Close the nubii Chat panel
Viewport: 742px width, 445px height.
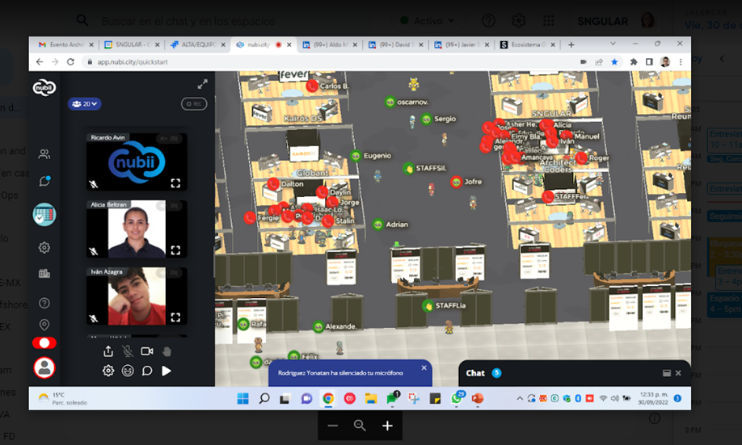679,373
